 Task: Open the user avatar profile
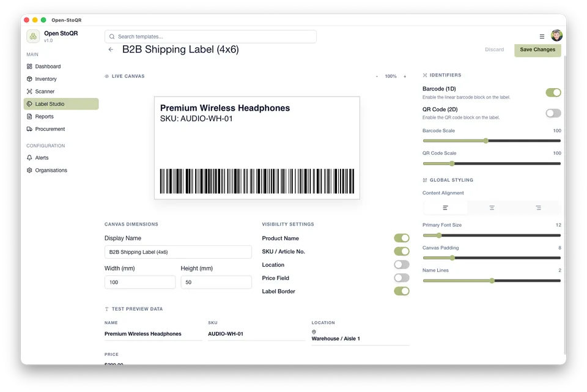[556, 35]
